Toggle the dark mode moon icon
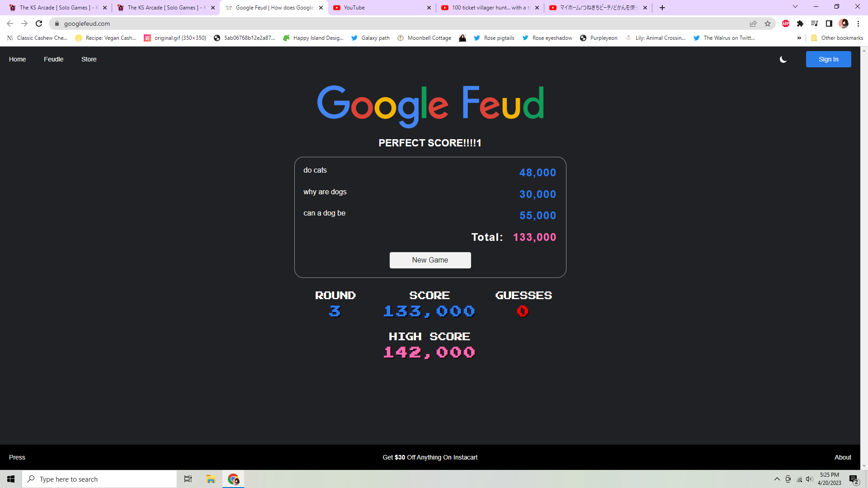The height and width of the screenshot is (488, 868). 783,59
